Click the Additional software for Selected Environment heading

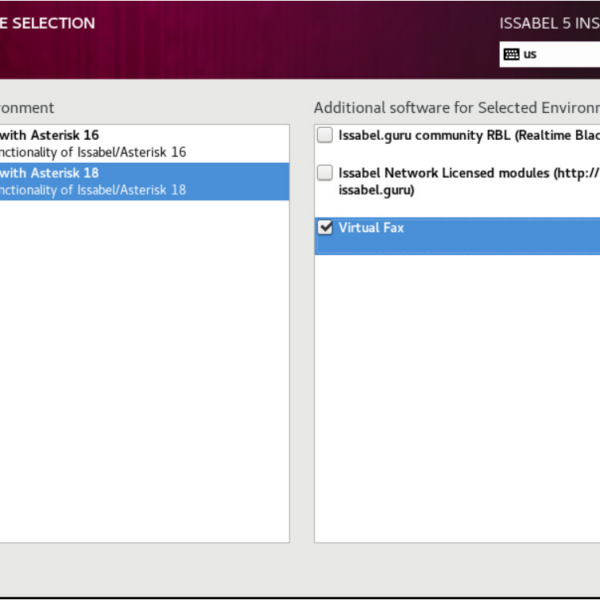coord(455,107)
